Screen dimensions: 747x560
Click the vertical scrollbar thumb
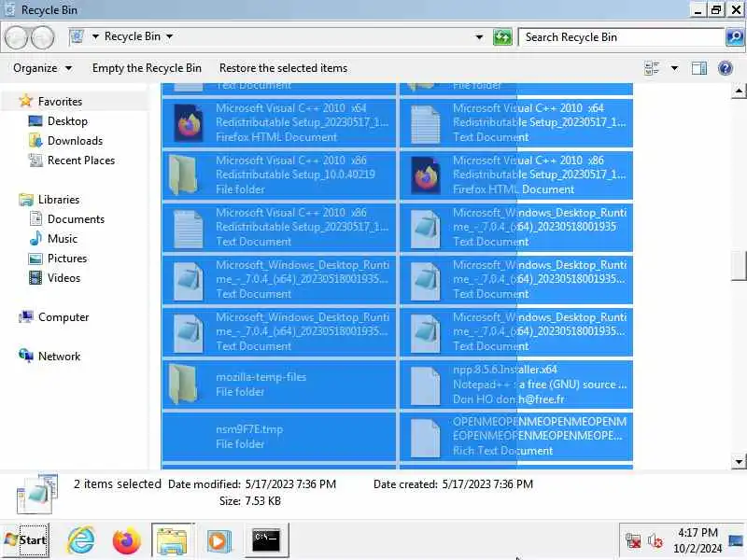pyautogui.click(x=739, y=266)
